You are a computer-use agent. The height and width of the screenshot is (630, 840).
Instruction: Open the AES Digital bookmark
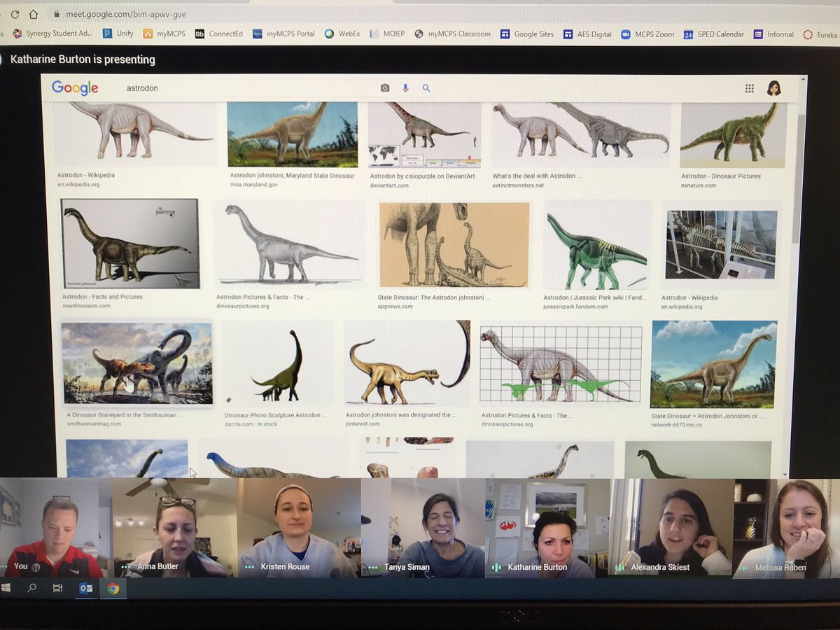click(x=588, y=34)
